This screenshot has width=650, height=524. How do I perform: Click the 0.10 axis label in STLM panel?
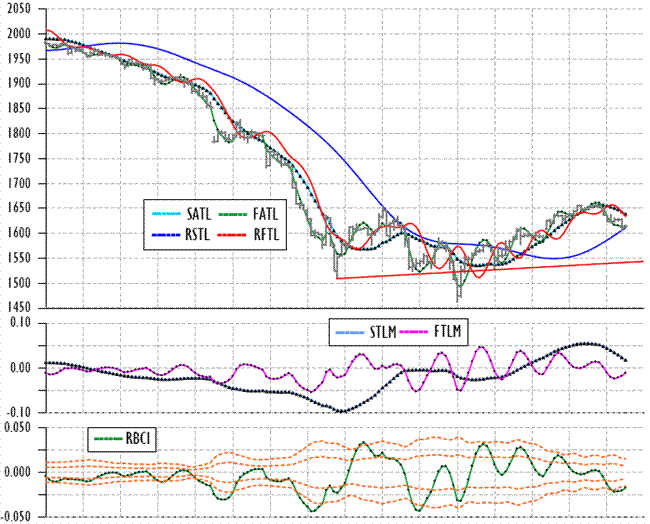[x=21, y=323]
